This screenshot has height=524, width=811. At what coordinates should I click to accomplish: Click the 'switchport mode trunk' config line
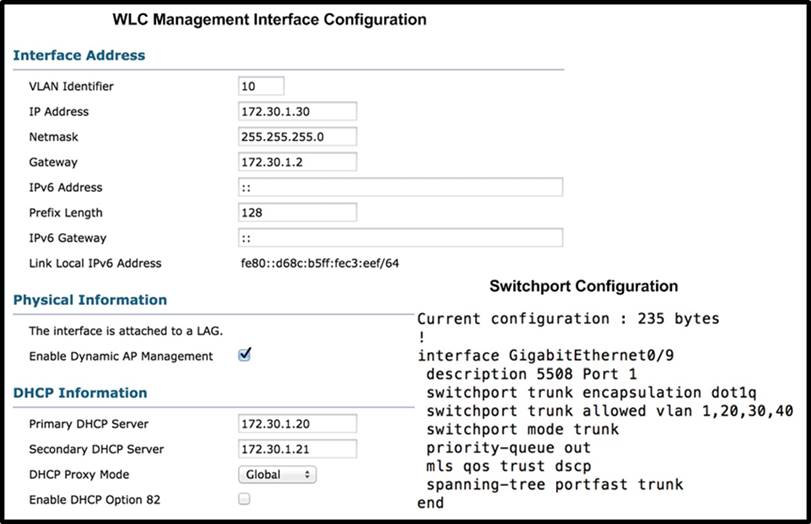point(522,430)
